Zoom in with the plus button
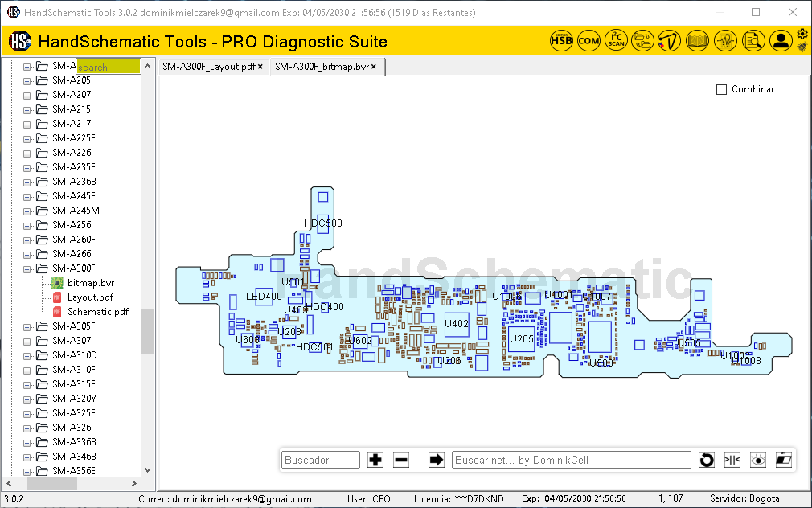Viewport: 812px width, 508px height. (375, 460)
